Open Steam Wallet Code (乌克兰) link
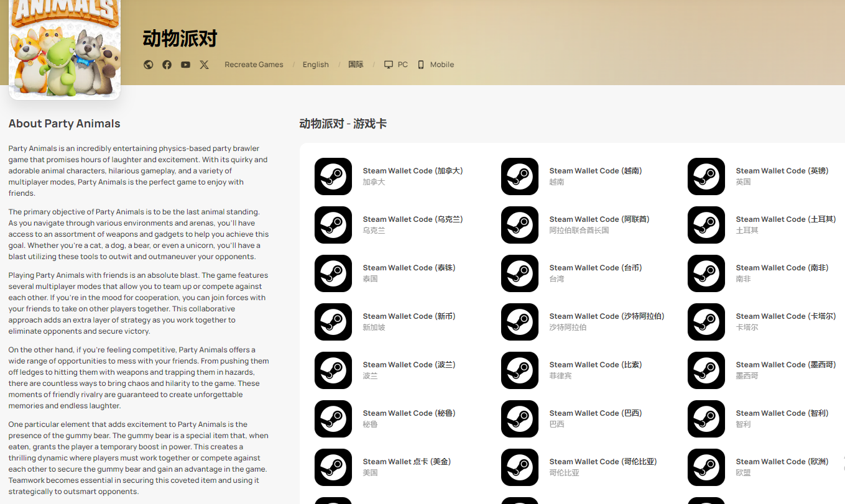The image size is (845, 504). coord(413,219)
